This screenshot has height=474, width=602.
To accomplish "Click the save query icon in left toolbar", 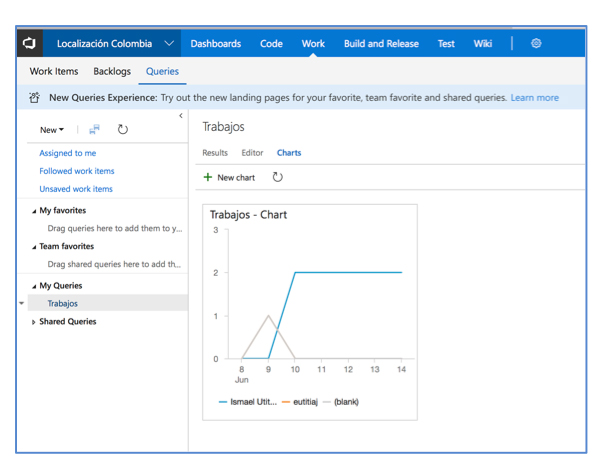I will tap(94, 130).
